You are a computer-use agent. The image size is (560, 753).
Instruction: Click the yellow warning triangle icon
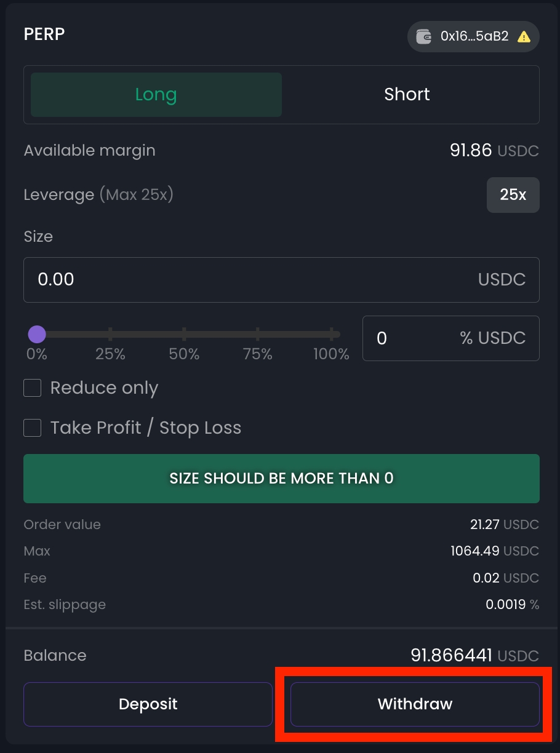click(524, 36)
